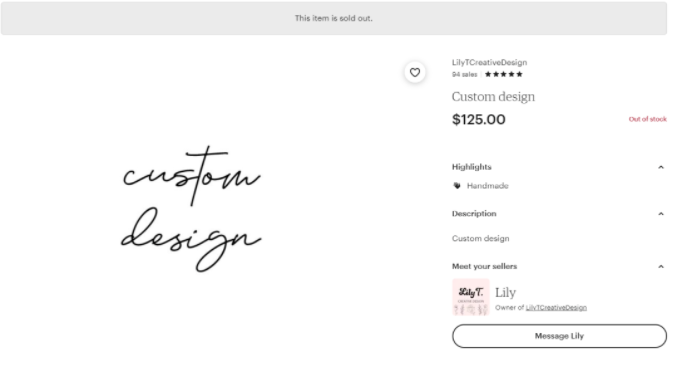Click the Custom design listing title
The image size is (678, 374).
(x=493, y=96)
